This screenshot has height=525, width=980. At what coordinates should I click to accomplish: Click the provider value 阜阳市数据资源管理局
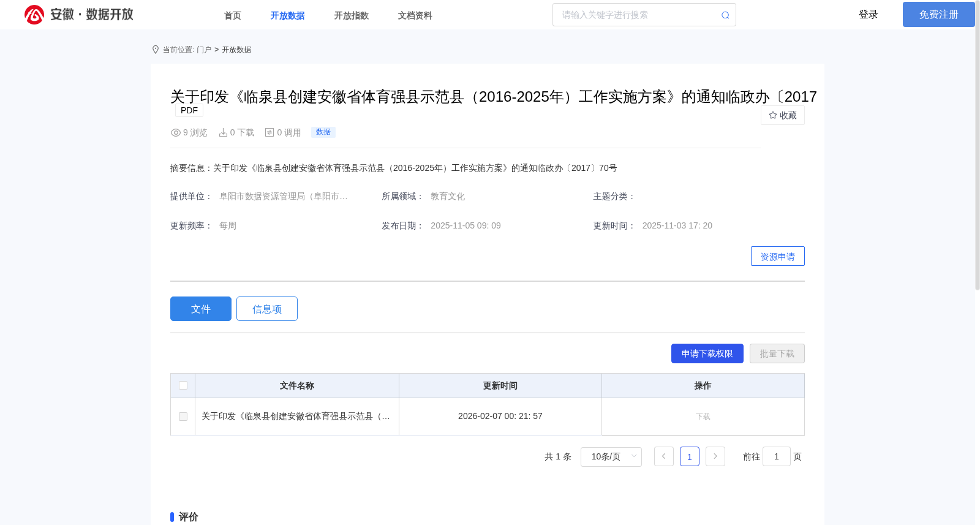pos(284,196)
